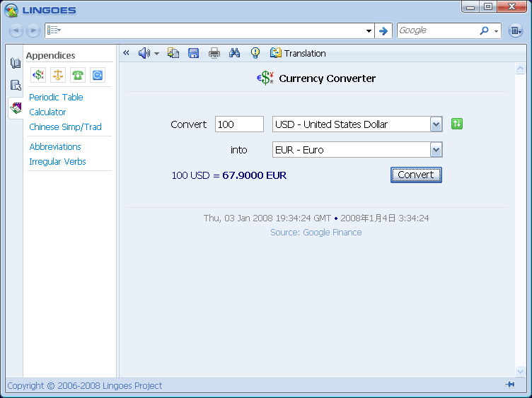Go back with the back arrow button
532x398 pixels.
(16, 30)
